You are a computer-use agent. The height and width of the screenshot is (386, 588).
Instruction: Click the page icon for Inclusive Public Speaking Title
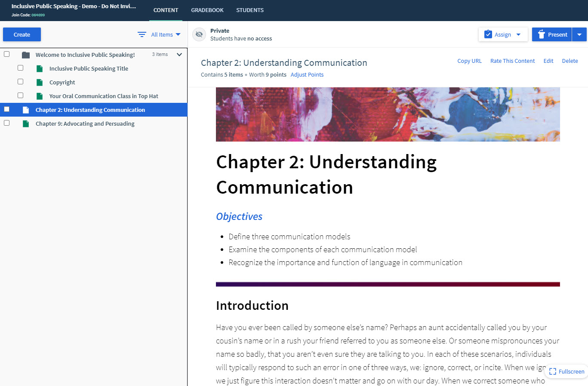pos(40,69)
